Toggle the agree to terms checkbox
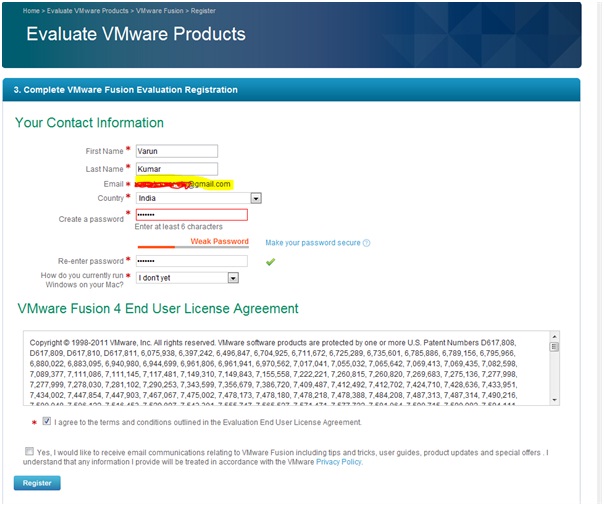Screen dimensions: 604x506 [x=47, y=421]
